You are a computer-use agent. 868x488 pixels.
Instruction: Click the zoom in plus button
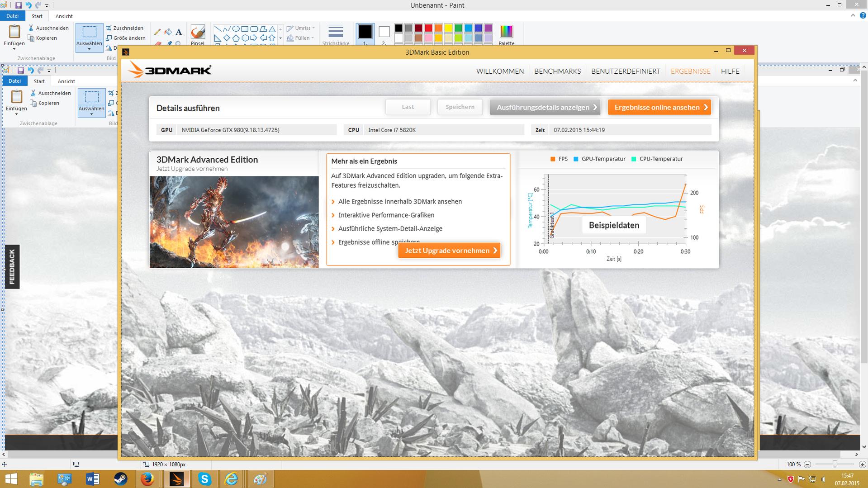click(862, 464)
